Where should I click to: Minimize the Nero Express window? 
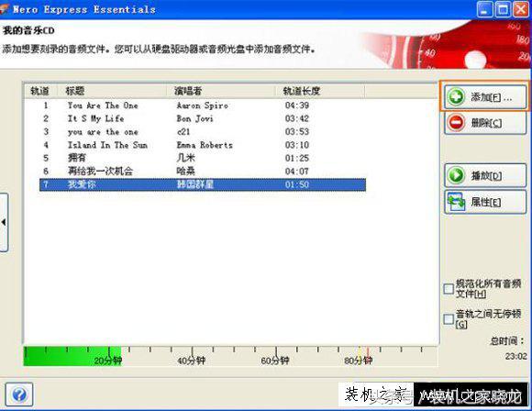click(x=485, y=9)
